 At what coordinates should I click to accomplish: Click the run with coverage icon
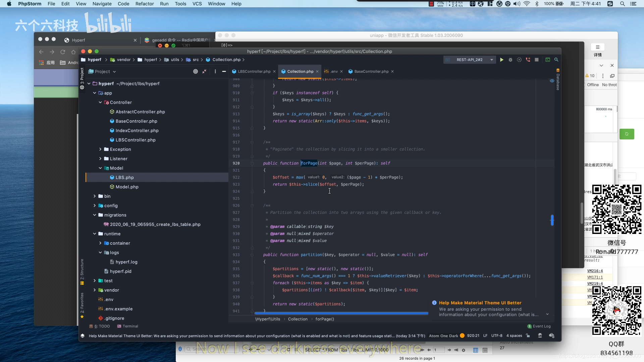pyautogui.click(x=519, y=60)
